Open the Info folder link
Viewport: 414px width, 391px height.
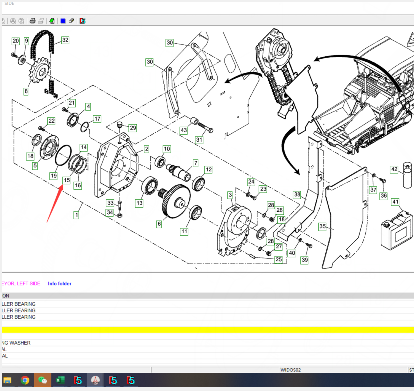point(59,284)
